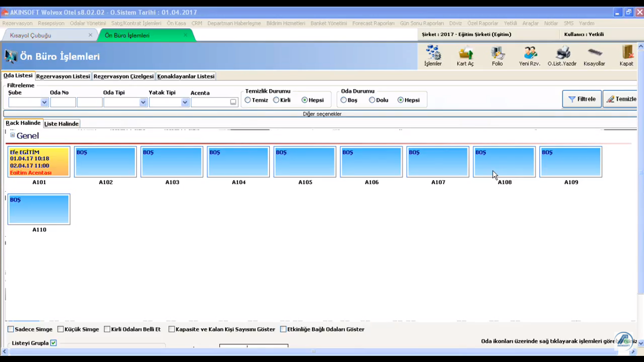
Task: Open the Odalar Yönetimi menu
Action: tap(88, 23)
